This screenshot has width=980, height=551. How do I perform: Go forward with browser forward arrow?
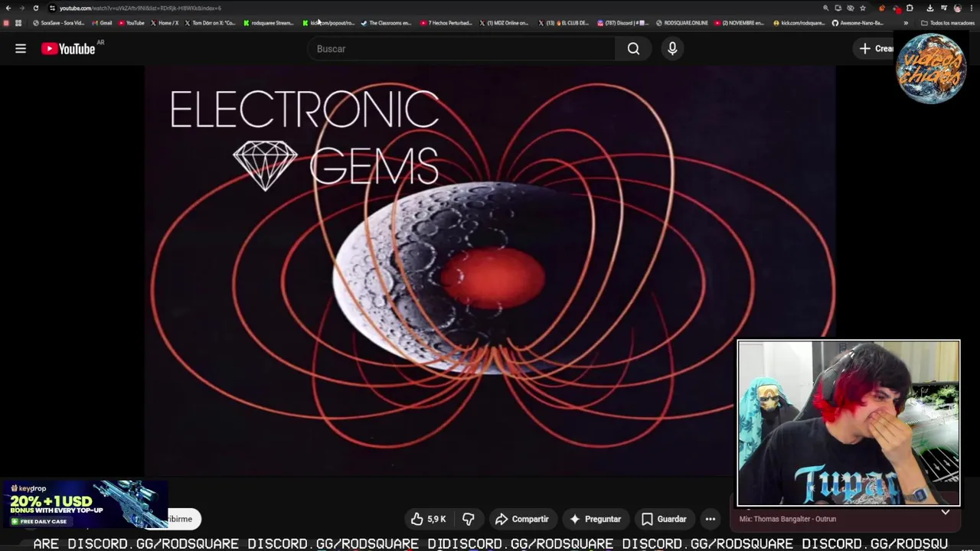click(21, 8)
